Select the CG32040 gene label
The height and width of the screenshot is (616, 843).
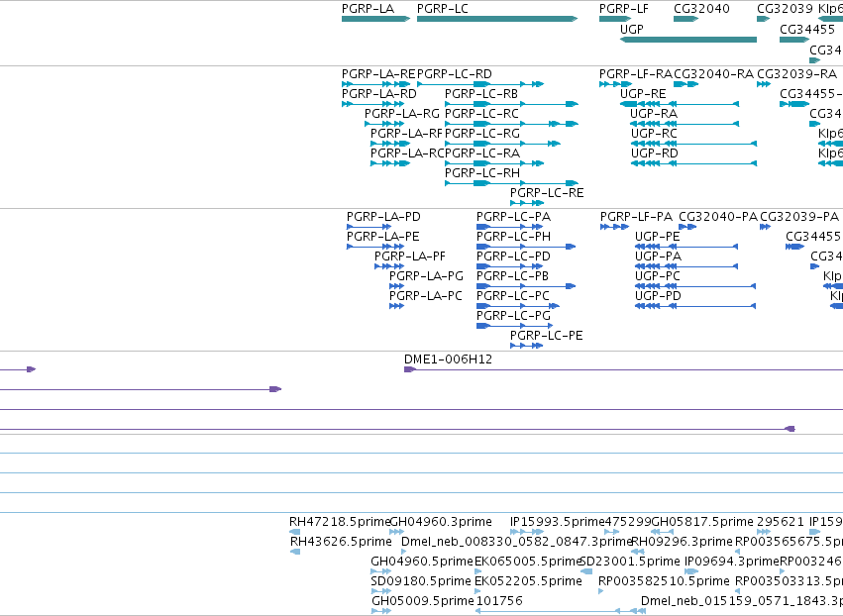(x=701, y=9)
